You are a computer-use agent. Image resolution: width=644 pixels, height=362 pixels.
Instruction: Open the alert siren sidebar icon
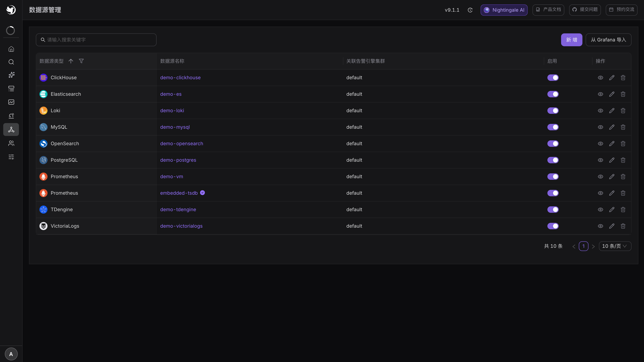11,116
